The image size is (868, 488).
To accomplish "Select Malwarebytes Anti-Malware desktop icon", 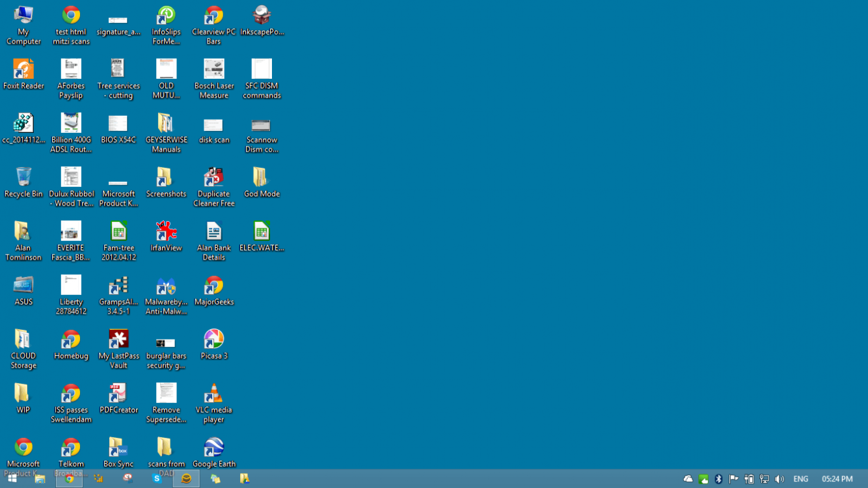I will pyautogui.click(x=166, y=286).
